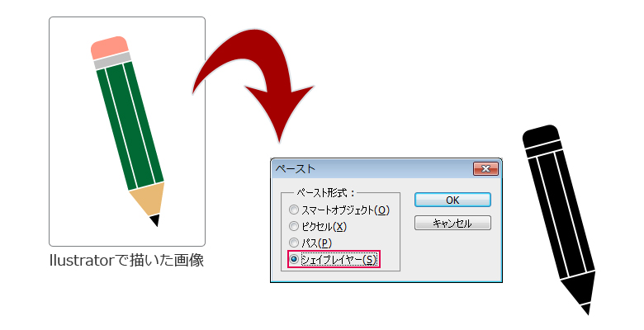Viewport: 644px width, 330px height.
Task: Click the ペースト形式 group label
Action: click(325, 193)
